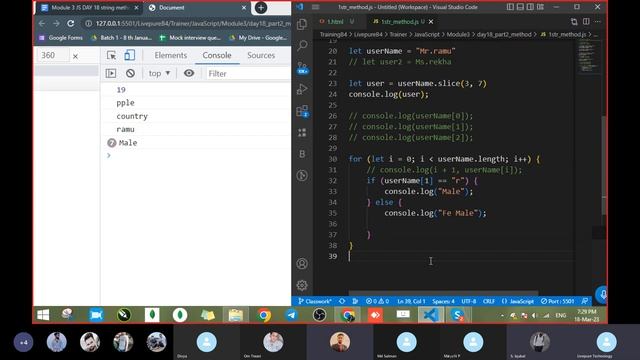Click the 360 width input field
The image size is (640, 360).
(52, 55)
